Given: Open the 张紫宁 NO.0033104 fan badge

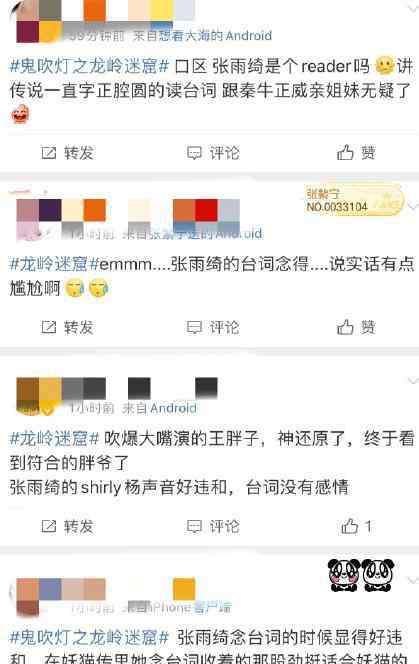Looking at the screenshot, I should [x=354, y=200].
